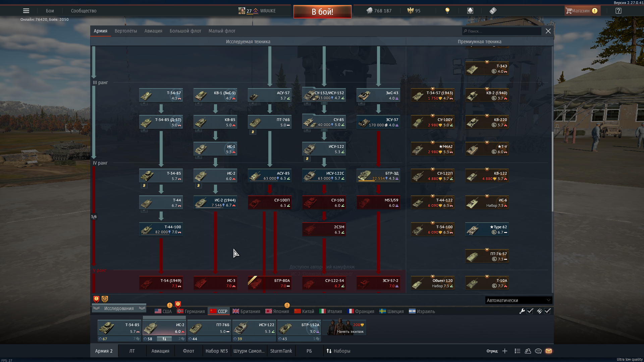
Task: Collapse the Исследования panel with left chevron
Action: (x=96, y=308)
